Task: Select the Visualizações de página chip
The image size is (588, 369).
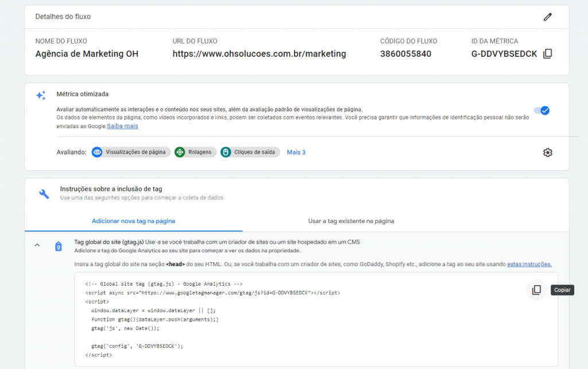Action: [131, 152]
